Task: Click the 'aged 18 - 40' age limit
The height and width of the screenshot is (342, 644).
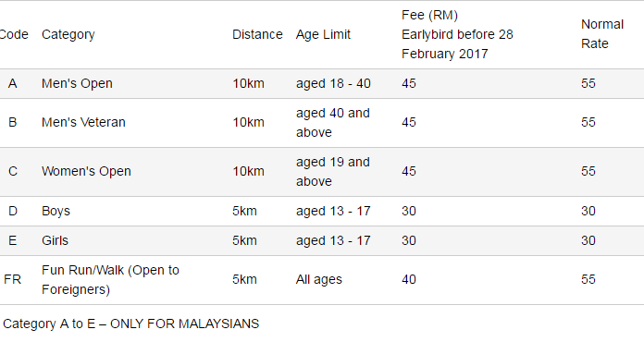Action: [x=333, y=84]
